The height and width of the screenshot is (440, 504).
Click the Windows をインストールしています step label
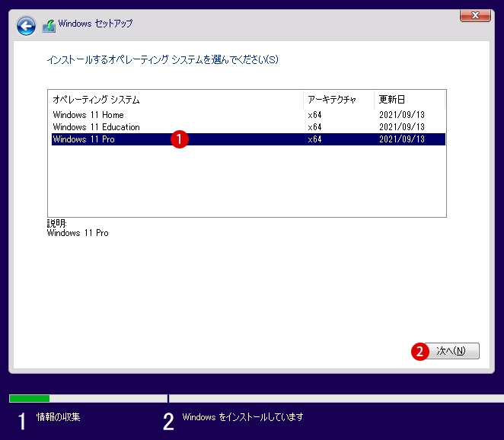(x=243, y=417)
